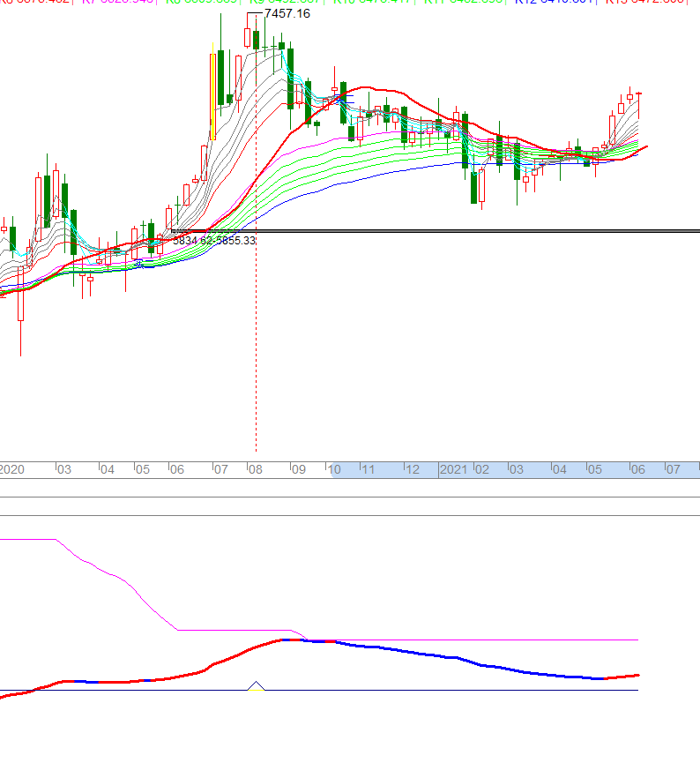Select the 07 month label of year 2020

[221, 469]
